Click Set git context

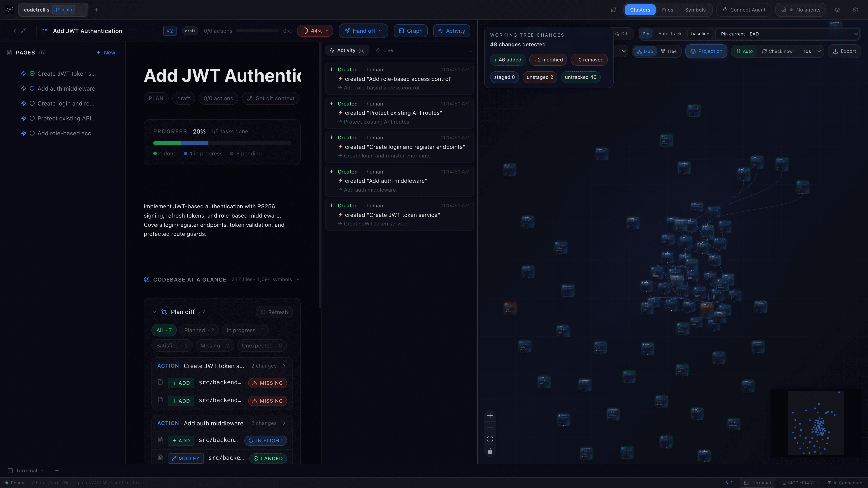[271, 98]
